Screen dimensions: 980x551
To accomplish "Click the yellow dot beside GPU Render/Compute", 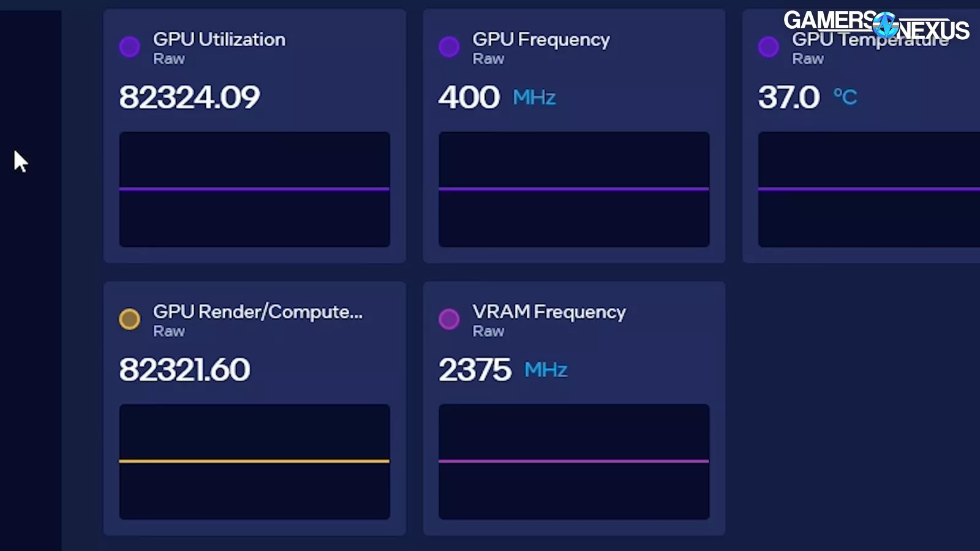I will coord(129,319).
